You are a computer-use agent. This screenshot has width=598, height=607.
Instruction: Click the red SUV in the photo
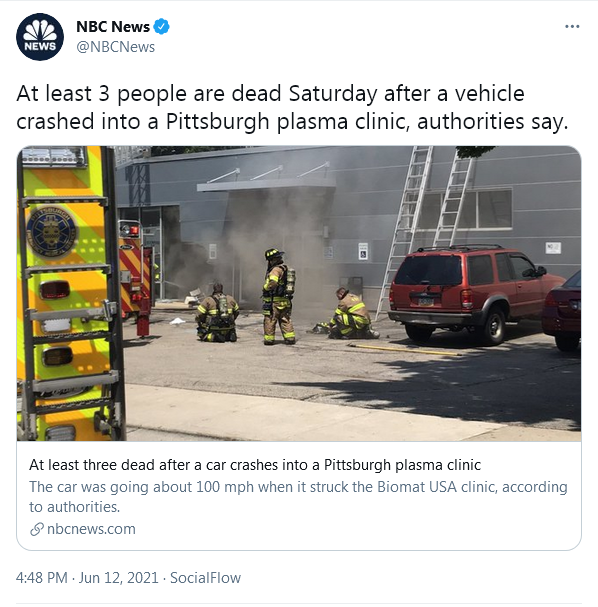pos(473,293)
